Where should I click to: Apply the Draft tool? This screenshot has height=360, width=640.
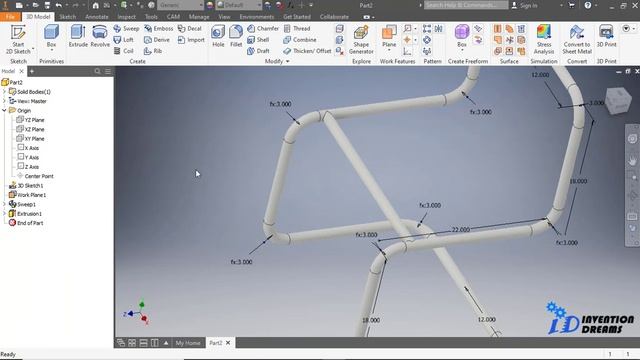point(258,51)
